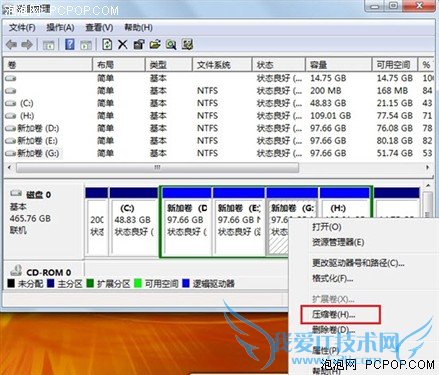439x375 pixels.
Task: Click the right arrow of horizontal scrollbar
Action: 428,168
